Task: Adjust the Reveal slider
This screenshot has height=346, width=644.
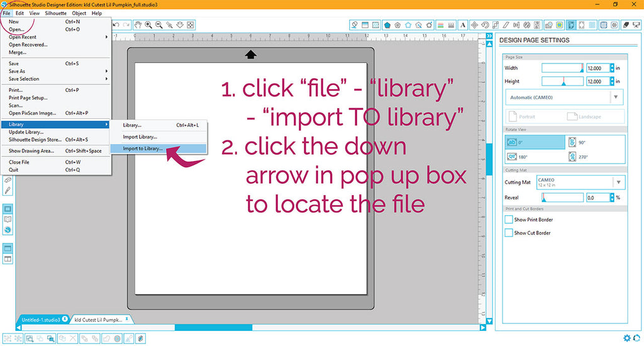Action: click(x=543, y=198)
